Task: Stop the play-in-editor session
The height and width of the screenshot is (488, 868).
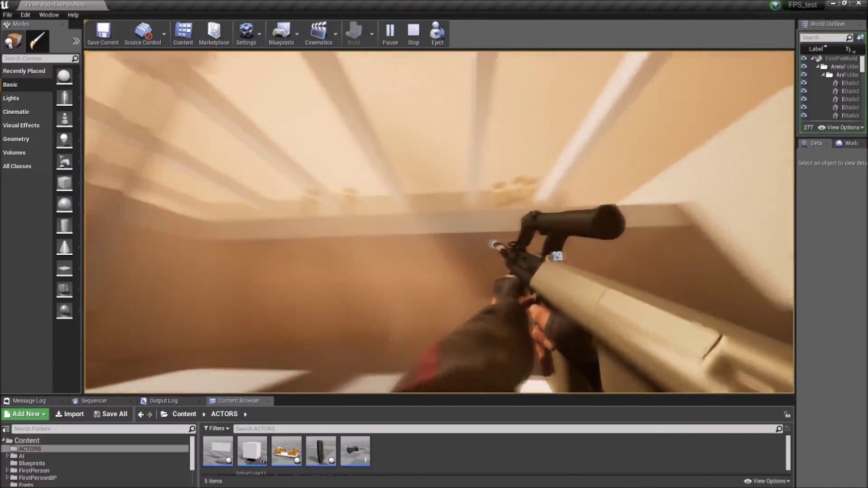Action: [414, 34]
